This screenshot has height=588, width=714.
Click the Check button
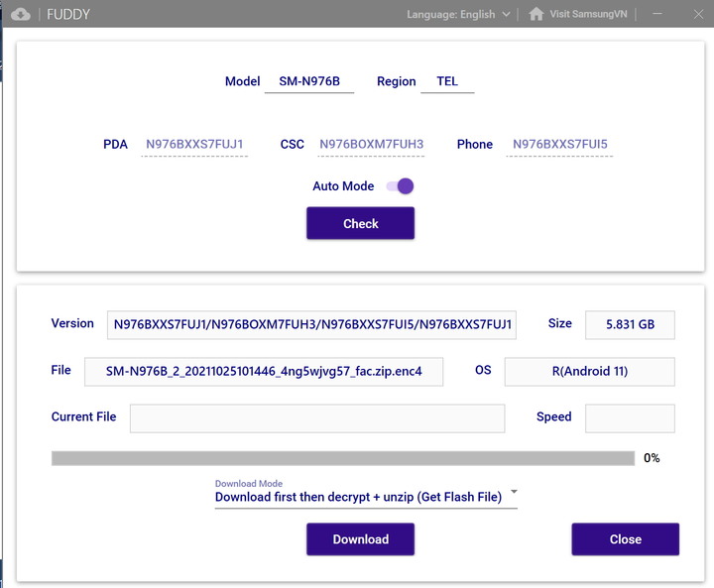click(x=360, y=223)
